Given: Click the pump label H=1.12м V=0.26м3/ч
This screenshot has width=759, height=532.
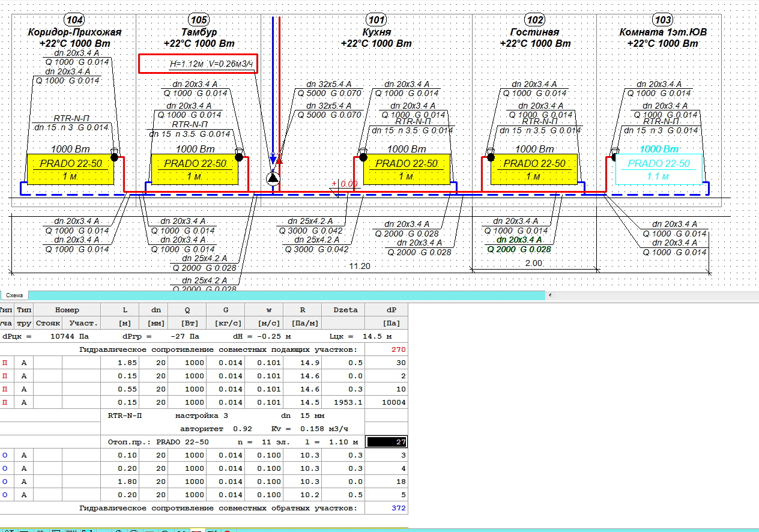Looking at the screenshot, I should (198, 64).
